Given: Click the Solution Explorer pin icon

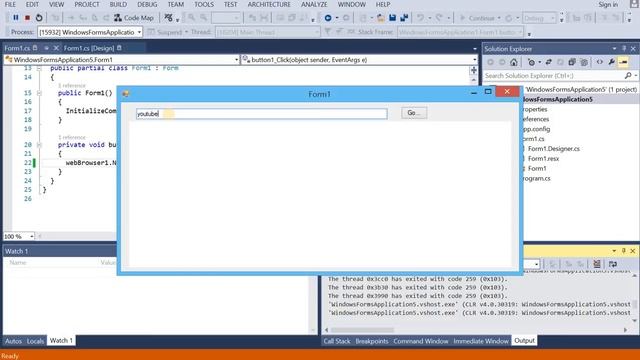Looking at the screenshot, I should 623,49.
